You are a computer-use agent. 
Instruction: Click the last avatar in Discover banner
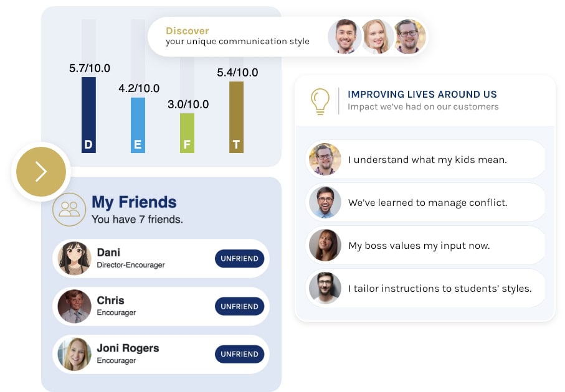point(410,37)
